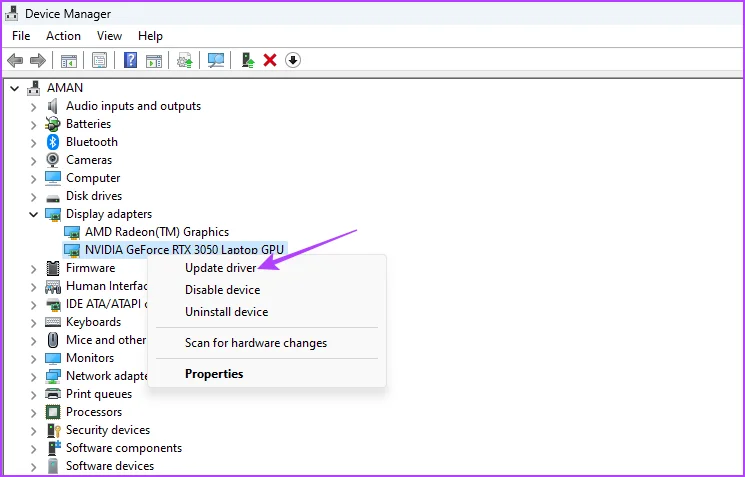Click the Software components puzzle icon

(x=54, y=448)
